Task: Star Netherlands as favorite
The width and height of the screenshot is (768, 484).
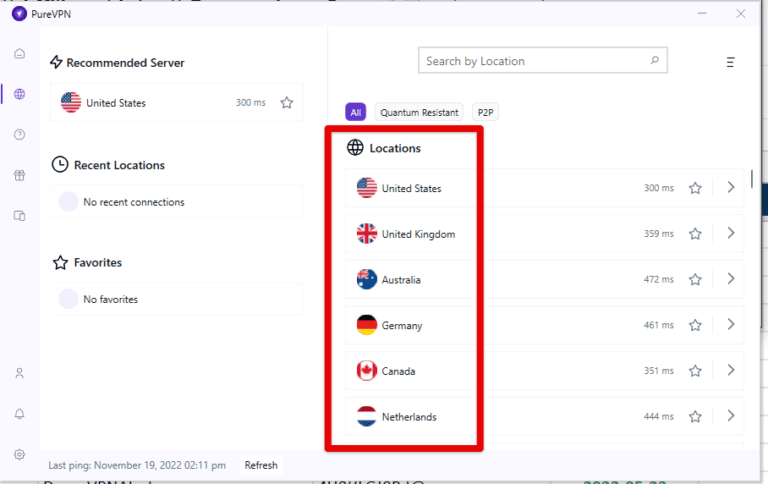Action: (x=695, y=416)
